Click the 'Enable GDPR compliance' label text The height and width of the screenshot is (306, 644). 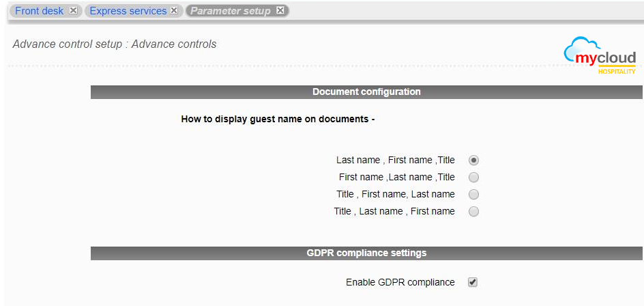400,282
